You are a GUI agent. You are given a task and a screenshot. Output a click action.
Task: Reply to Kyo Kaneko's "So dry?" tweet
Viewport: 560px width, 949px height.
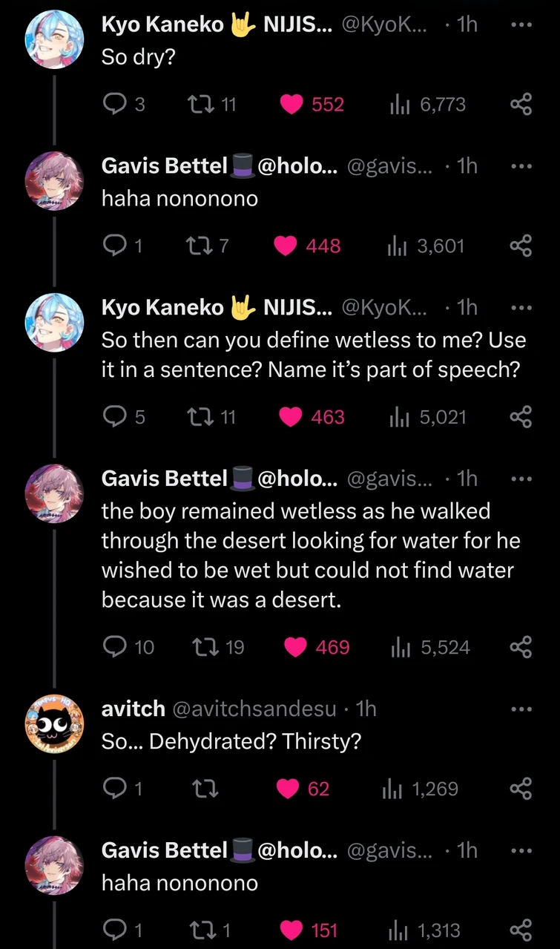pos(113,105)
